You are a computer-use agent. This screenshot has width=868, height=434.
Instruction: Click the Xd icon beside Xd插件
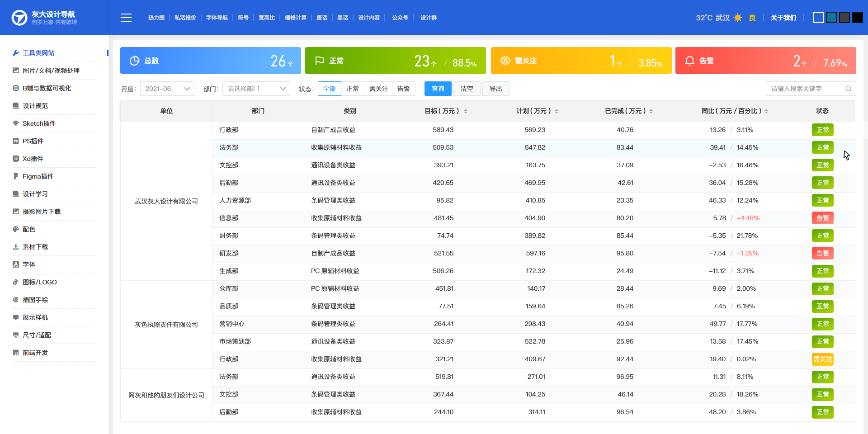[x=16, y=159]
